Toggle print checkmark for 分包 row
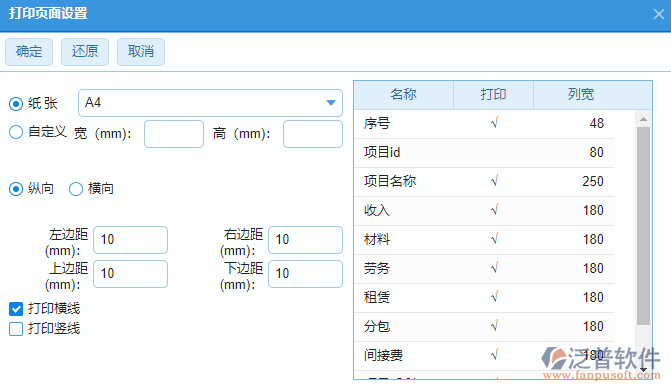The height and width of the screenshot is (391, 671). click(x=494, y=327)
